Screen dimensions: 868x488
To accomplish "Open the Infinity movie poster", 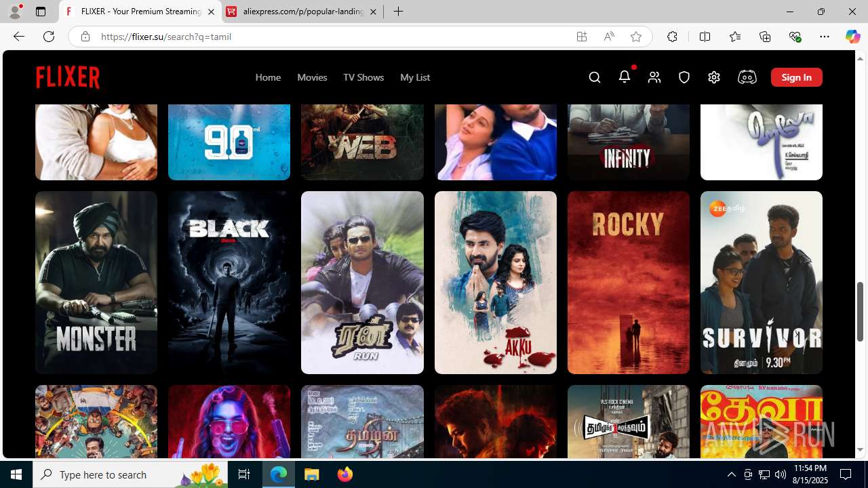I will 629,142.
